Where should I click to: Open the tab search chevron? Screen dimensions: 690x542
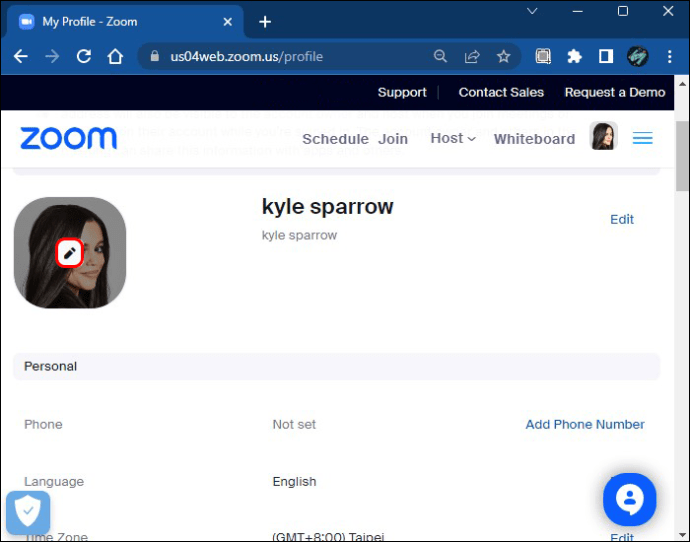pos(532,11)
